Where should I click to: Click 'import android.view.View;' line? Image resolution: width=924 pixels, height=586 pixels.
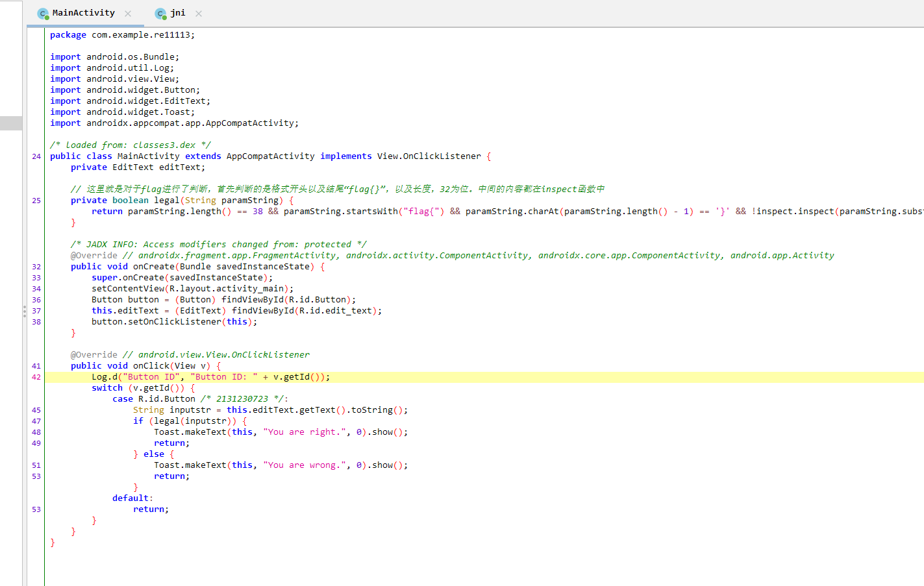[114, 79]
